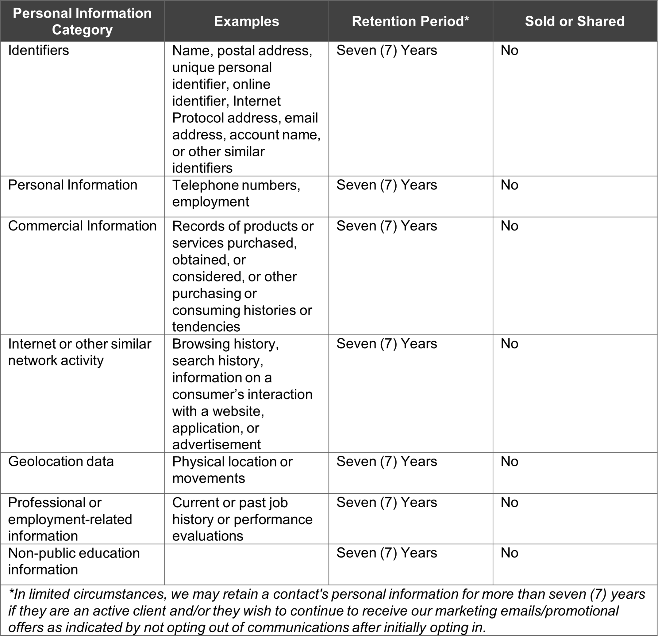Click the Examples column header
Image resolution: width=658 pixels, height=644 pixels.
247,21
